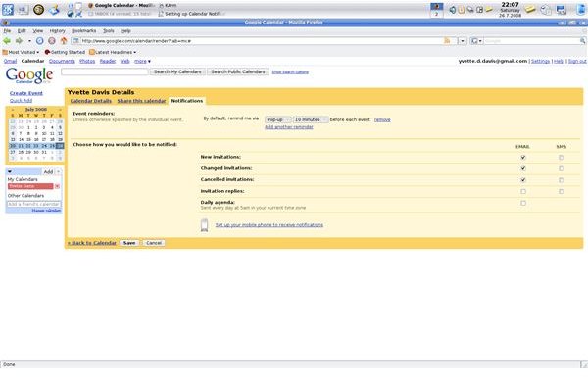Click the Save button
588x377 pixels.
[129, 243]
